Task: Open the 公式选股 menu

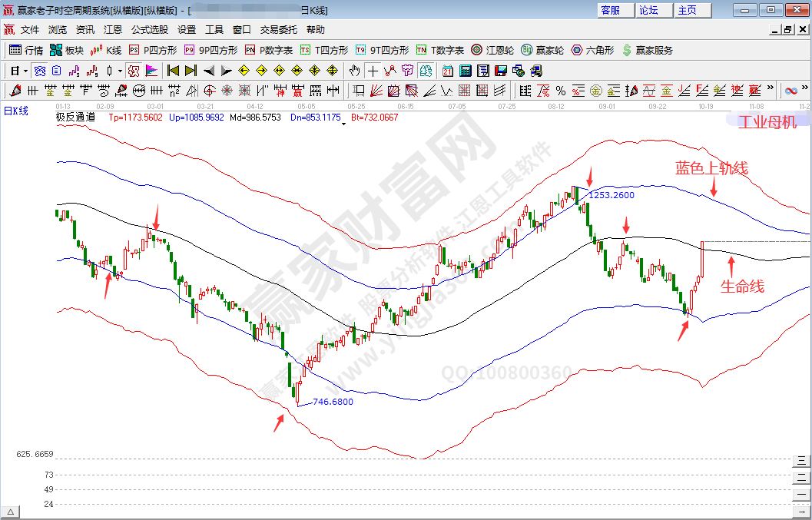Action: pos(149,30)
